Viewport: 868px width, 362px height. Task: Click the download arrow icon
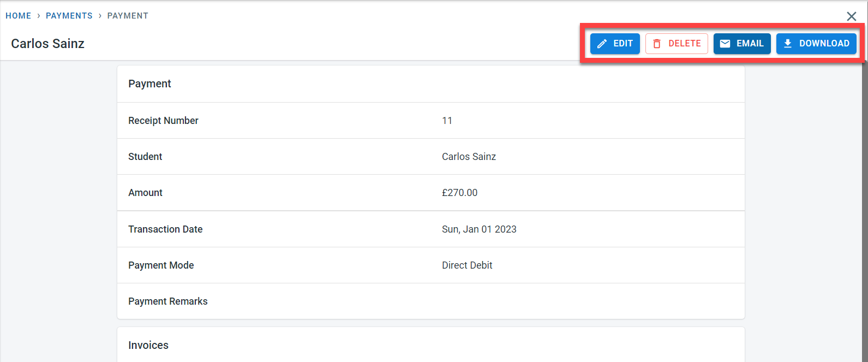click(x=788, y=44)
